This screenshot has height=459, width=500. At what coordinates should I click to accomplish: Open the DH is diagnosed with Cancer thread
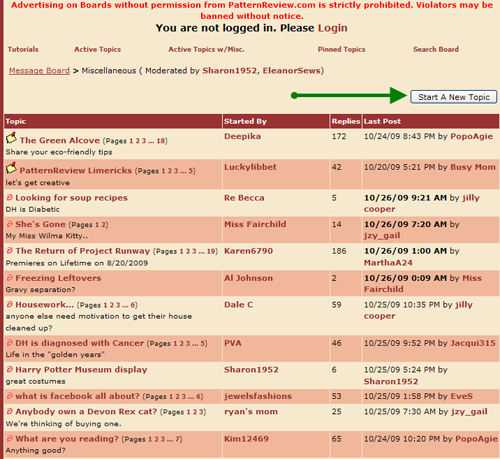point(79,343)
